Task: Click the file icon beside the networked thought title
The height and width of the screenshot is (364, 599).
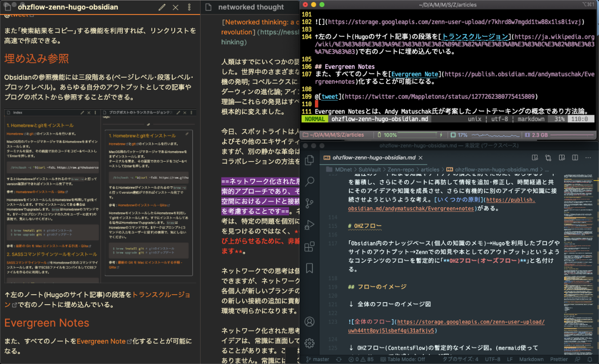Action: coord(208,7)
